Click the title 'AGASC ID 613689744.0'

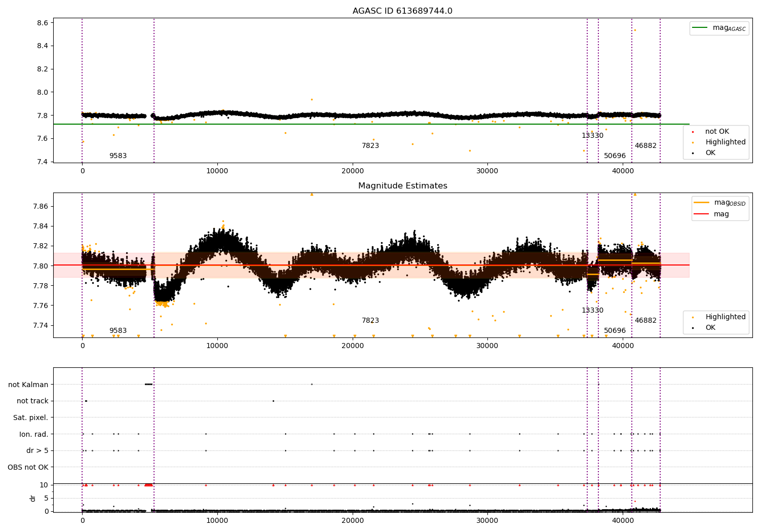tap(402, 11)
